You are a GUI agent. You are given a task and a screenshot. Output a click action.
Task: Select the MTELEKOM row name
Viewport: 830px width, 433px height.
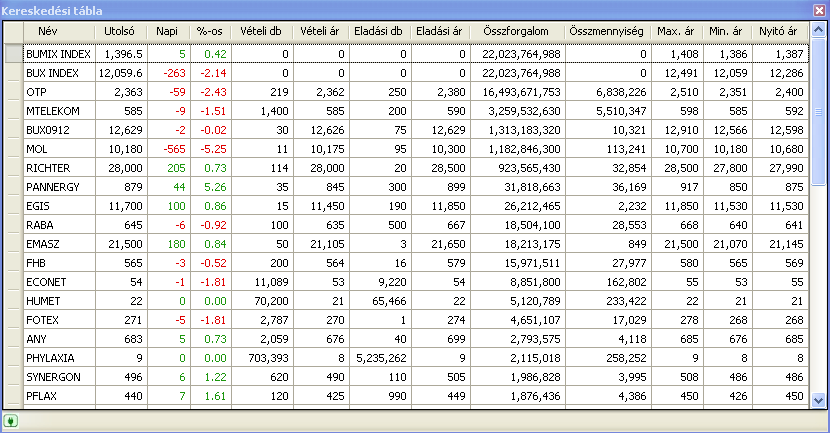(53, 111)
